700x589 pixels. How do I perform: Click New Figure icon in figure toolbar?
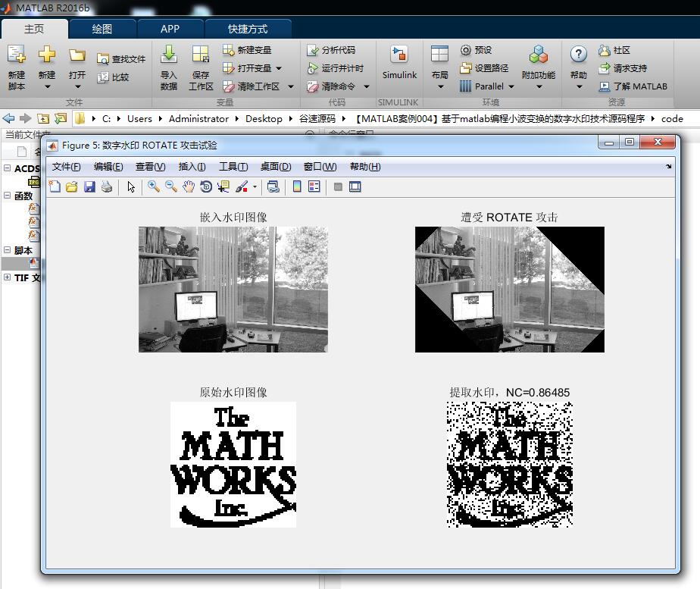(x=55, y=186)
